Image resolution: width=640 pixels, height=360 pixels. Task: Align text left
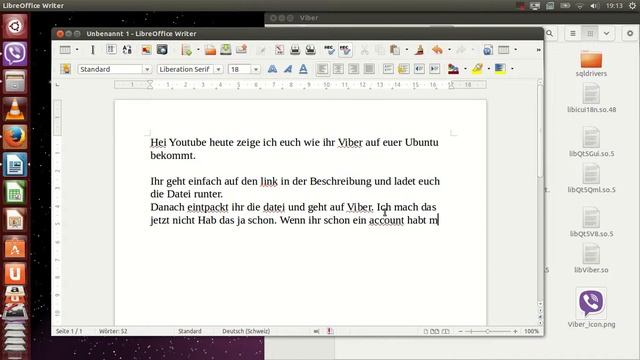(322, 69)
